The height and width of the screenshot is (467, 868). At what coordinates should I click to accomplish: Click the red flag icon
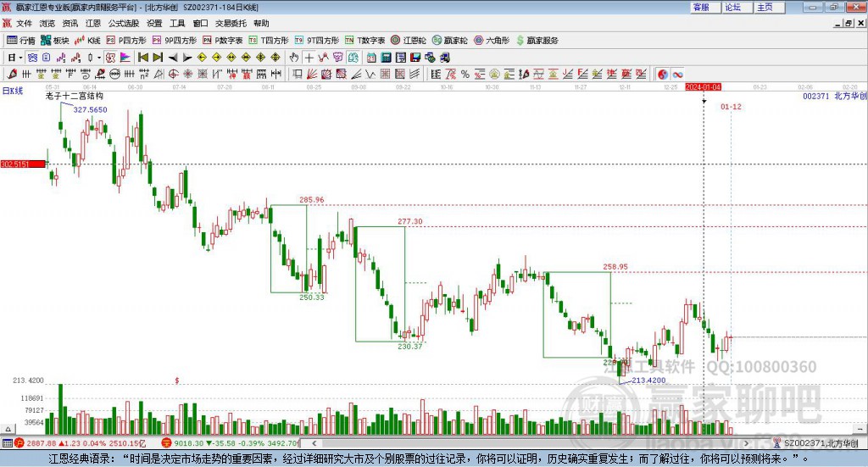point(125,58)
